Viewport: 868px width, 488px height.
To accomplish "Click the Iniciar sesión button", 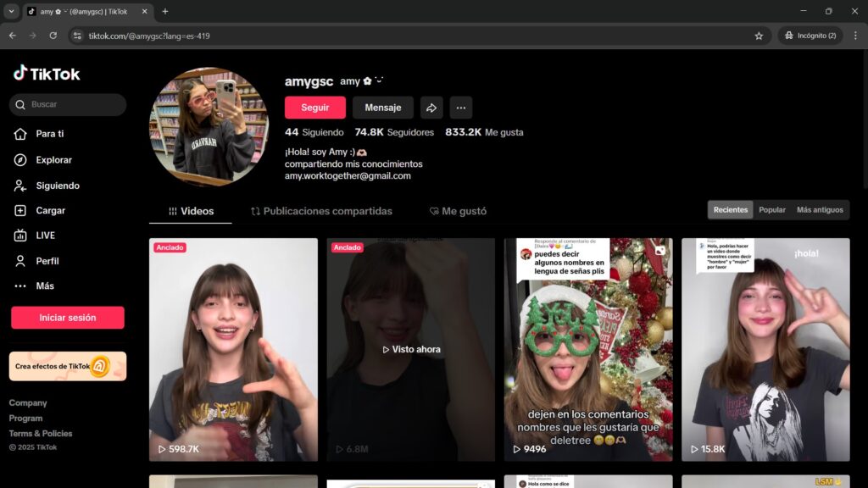I will 68,318.
